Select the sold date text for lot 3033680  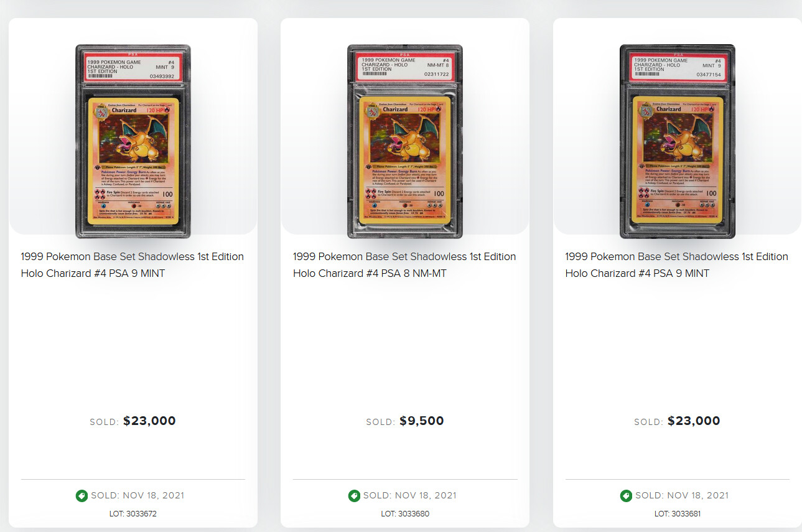point(410,496)
